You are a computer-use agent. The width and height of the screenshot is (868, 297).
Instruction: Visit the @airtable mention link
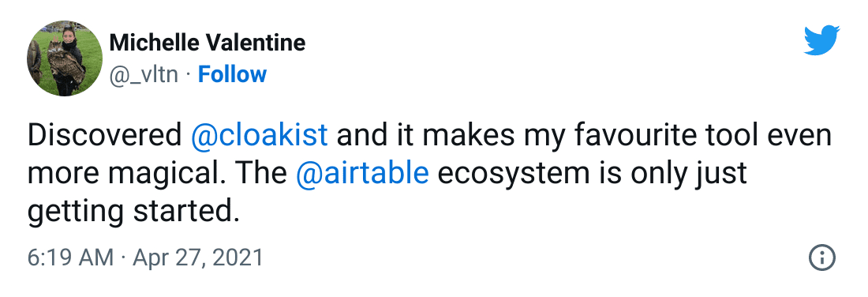[363, 174]
